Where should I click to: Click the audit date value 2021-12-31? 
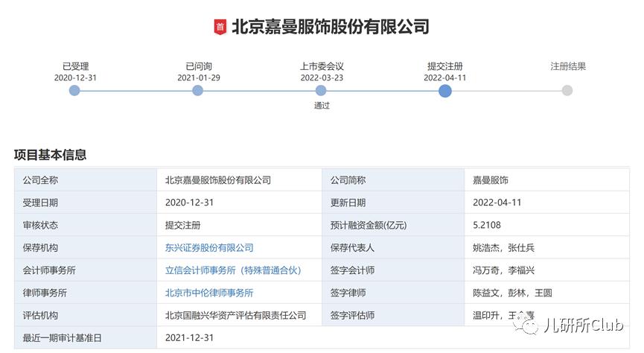[x=189, y=338]
